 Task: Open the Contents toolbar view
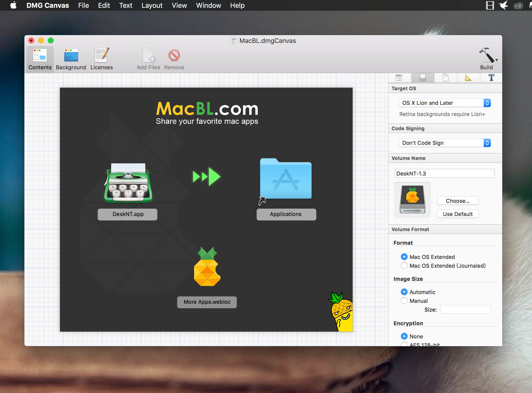40,59
